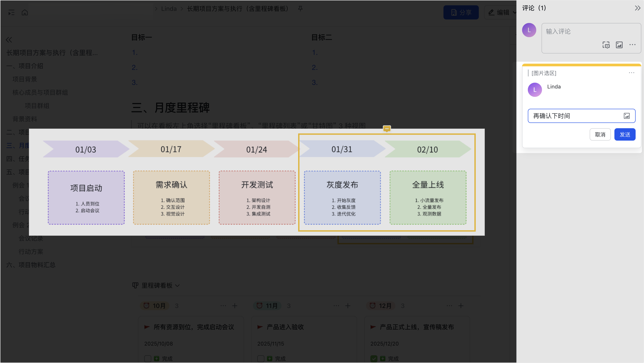The height and width of the screenshot is (363, 644).
Task: Insert a screenshot in the new comment box
Action: pos(606,45)
